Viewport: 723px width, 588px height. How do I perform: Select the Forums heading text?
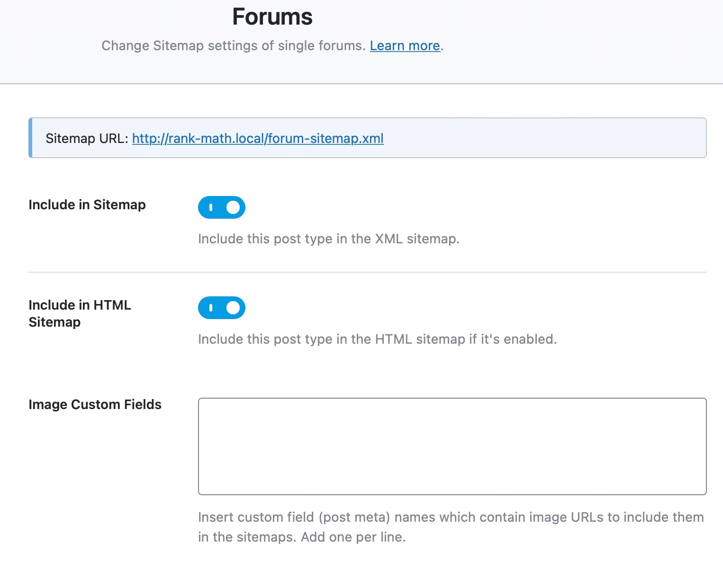[x=272, y=17]
